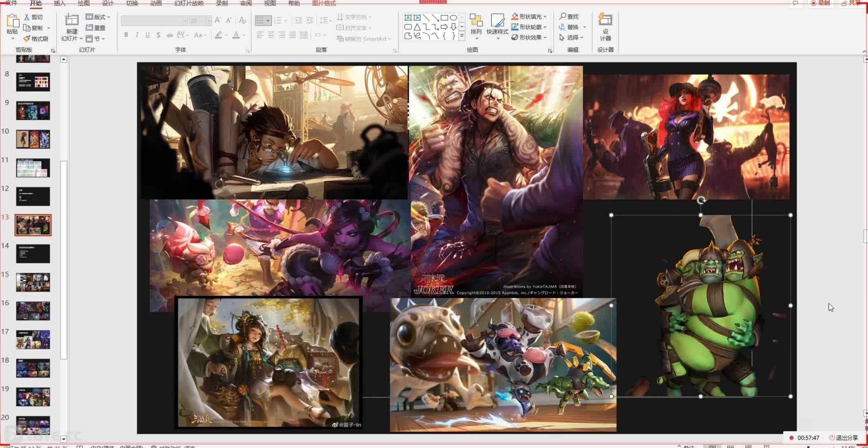The width and height of the screenshot is (868, 448).
Task: Open Align Text (对齐文本) button
Action: point(354,28)
